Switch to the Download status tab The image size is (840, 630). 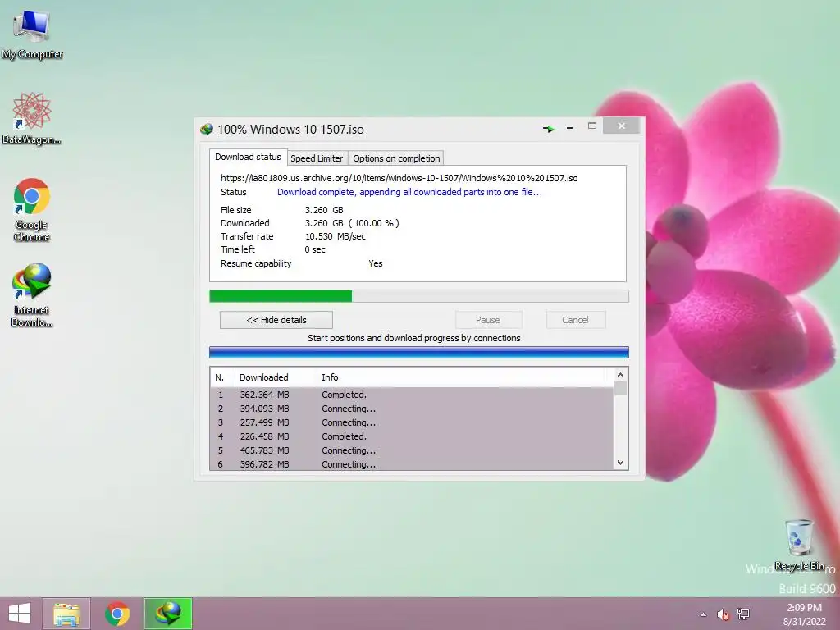click(x=248, y=157)
